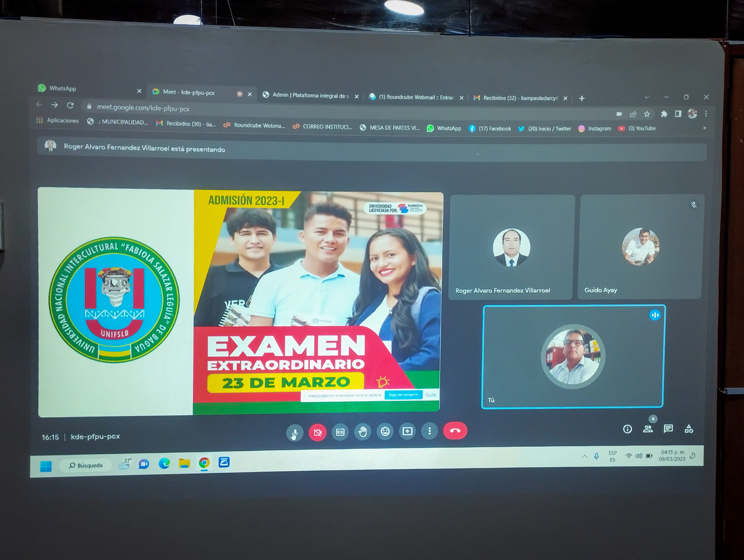Open the Windows Start menu
The width and height of the screenshot is (744, 560).
46,466
